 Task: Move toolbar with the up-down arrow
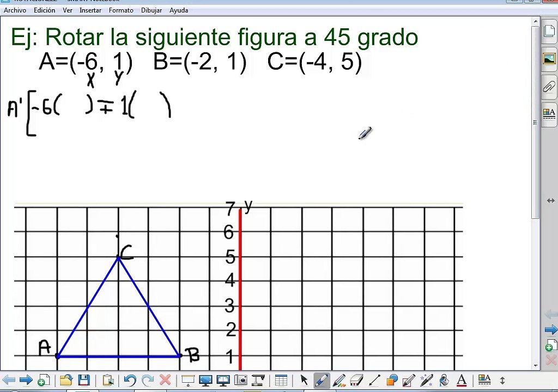tap(502, 380)
